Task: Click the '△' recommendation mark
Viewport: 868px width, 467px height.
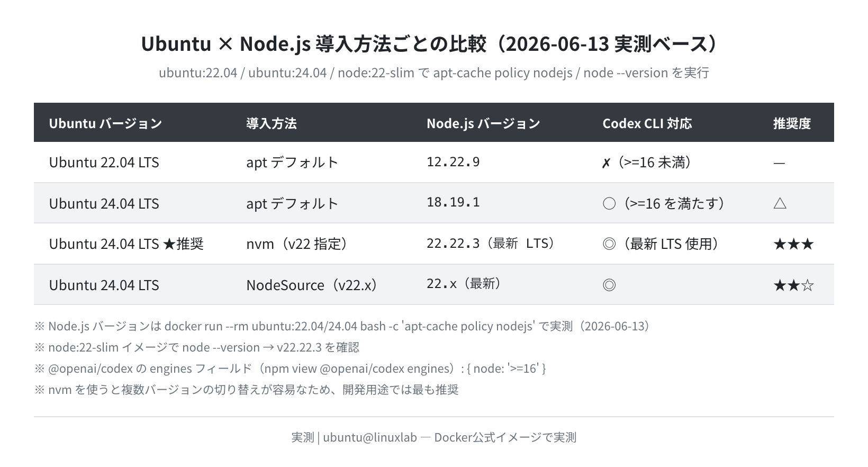Action: (x=780, y=203)
